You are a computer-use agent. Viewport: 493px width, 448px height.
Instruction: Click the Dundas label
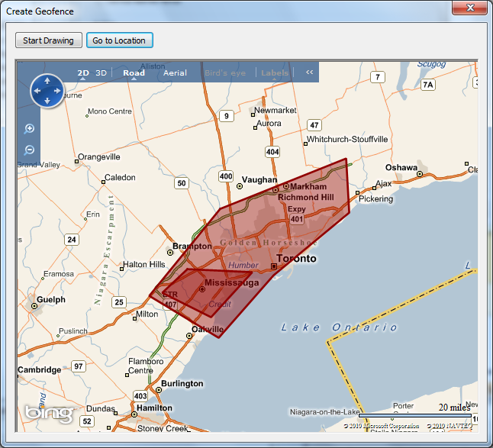[x=101, y=409]
